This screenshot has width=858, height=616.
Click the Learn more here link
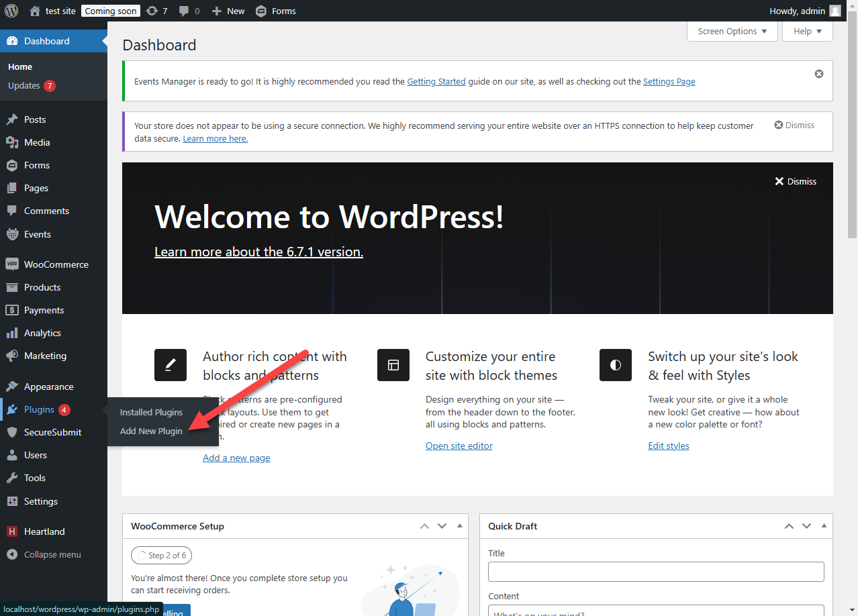215,139
